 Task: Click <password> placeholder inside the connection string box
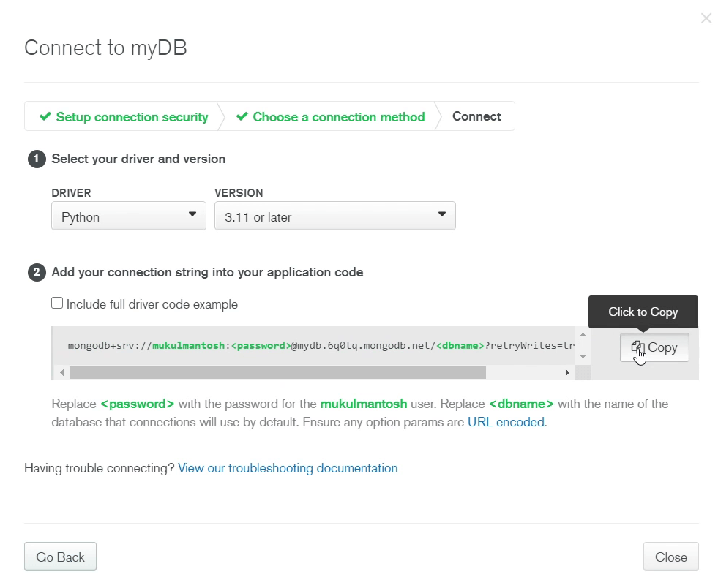[x=261, y=346]
